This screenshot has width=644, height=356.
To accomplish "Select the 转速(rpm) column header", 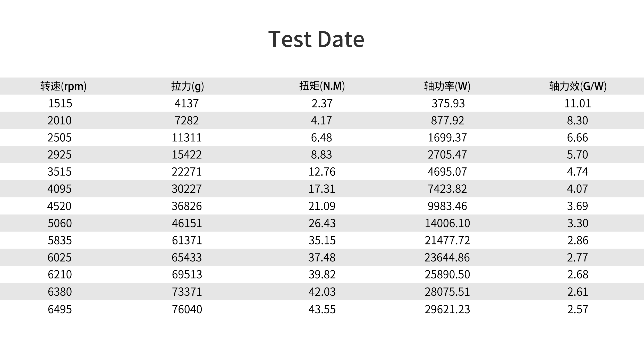I will (63, 86).
